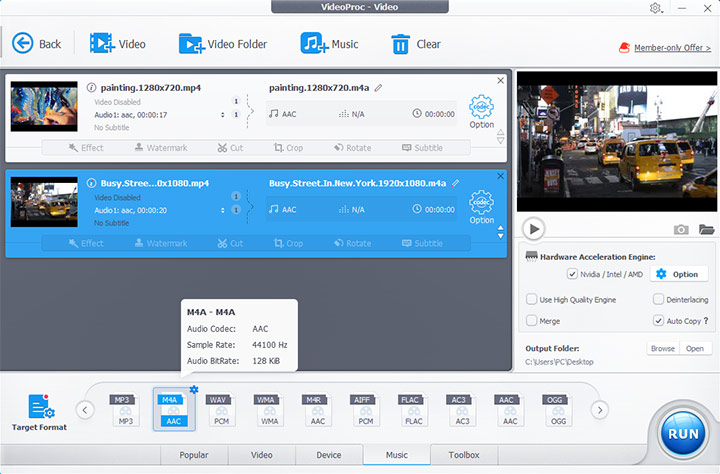Enable the Merge checkbox
The width and height of the screenshot is (720, 474).
tap(531, 321)
